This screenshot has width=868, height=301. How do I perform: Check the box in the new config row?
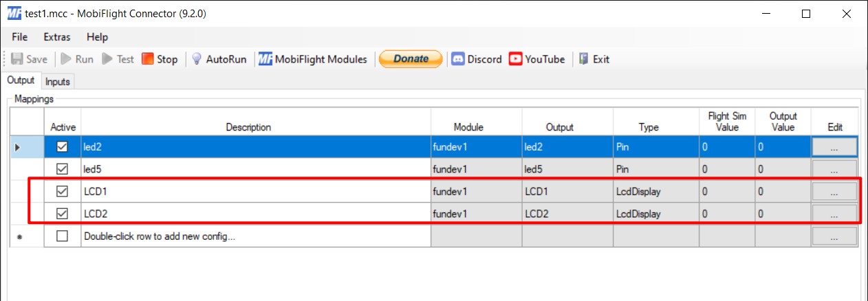click(63, 236)
